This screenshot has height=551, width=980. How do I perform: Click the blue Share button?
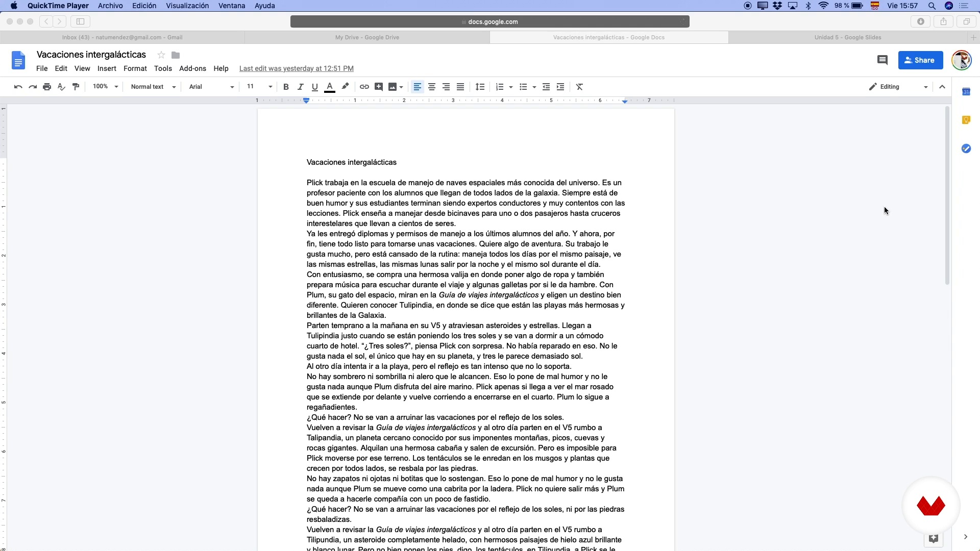[x=920, y=60]
